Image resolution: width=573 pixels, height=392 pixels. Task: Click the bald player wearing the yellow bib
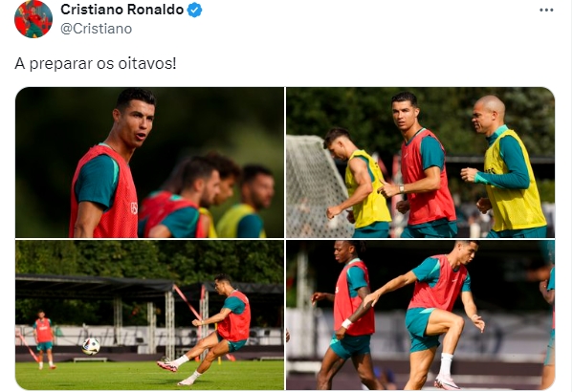[506, 166]
